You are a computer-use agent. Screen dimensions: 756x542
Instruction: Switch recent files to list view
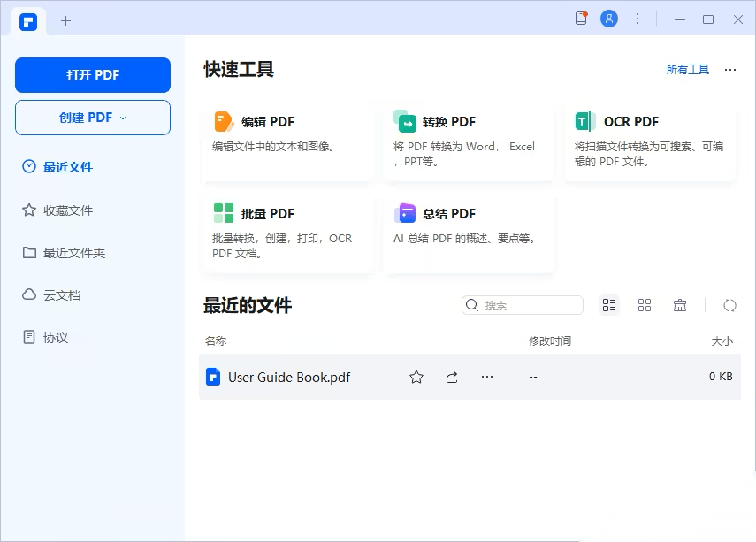[x=609, y=305]
